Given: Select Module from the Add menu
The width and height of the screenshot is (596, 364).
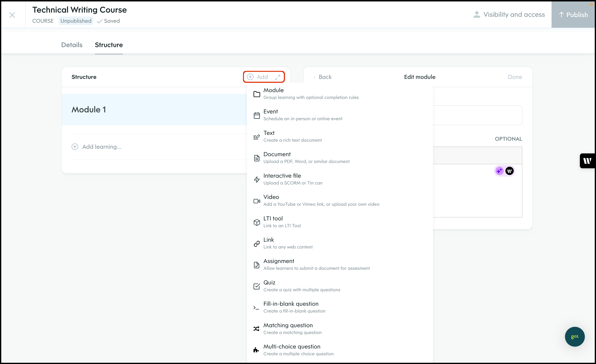Looking at the screenshot, I should [273, 94].
